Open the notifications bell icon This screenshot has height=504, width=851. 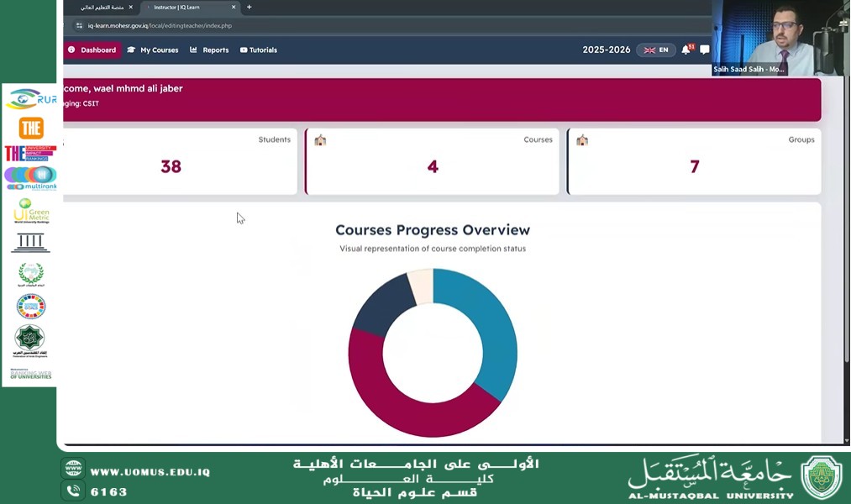(x=686, y=50)
